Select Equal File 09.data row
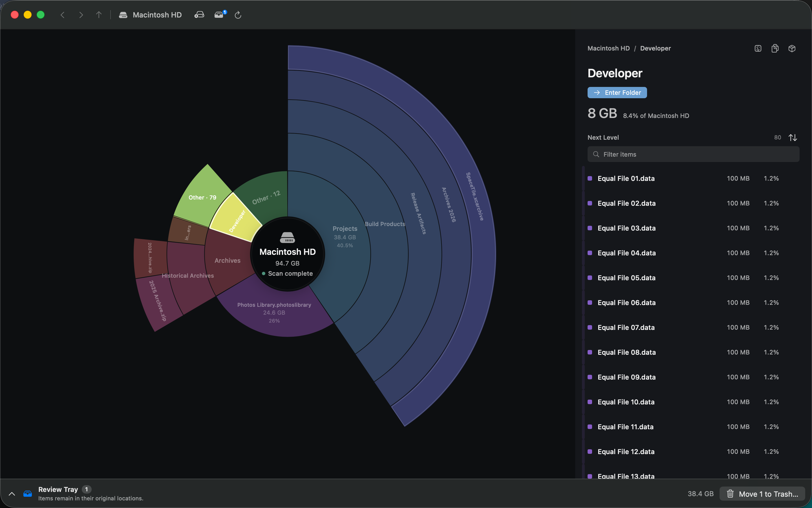The height and width of the screenshot is (508, 812). click(693, 377)
